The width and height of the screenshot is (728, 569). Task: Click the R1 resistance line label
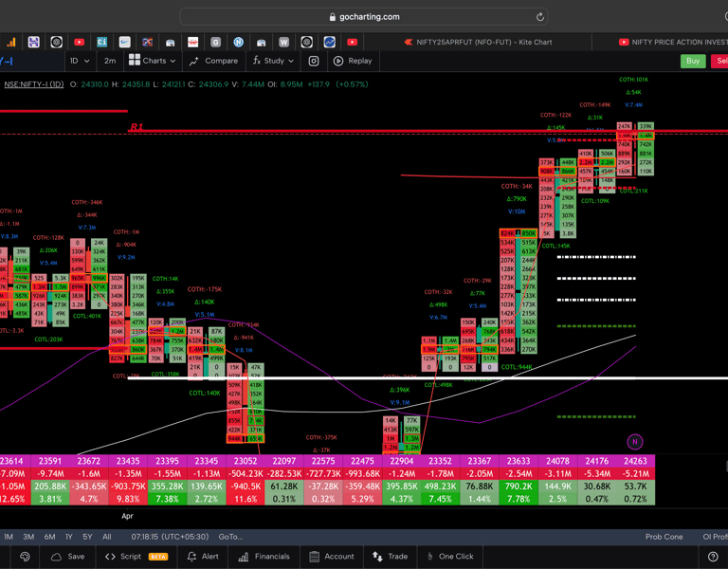[136, 126]
